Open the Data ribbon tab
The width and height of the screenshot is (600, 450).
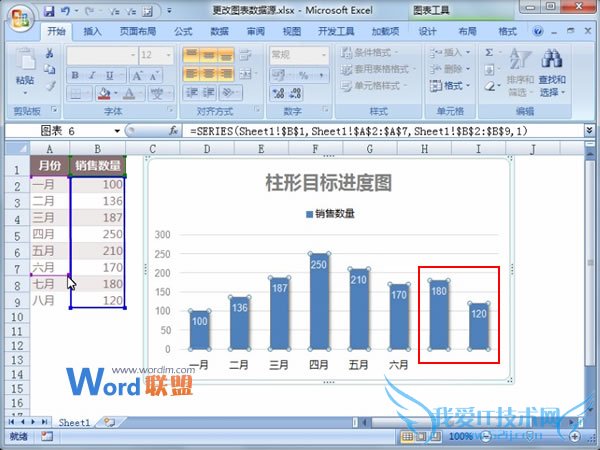[x=219, y=31]
